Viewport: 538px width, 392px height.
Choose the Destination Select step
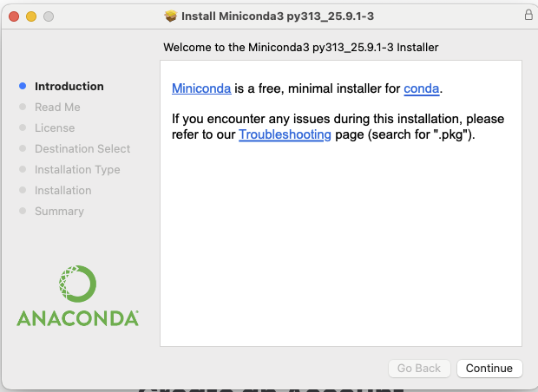click(82, 148)
